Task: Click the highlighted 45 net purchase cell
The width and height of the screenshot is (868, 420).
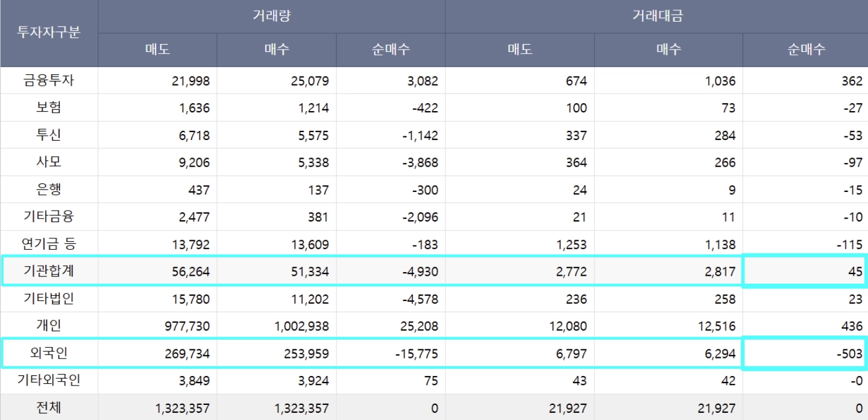Action: point(804,272)
